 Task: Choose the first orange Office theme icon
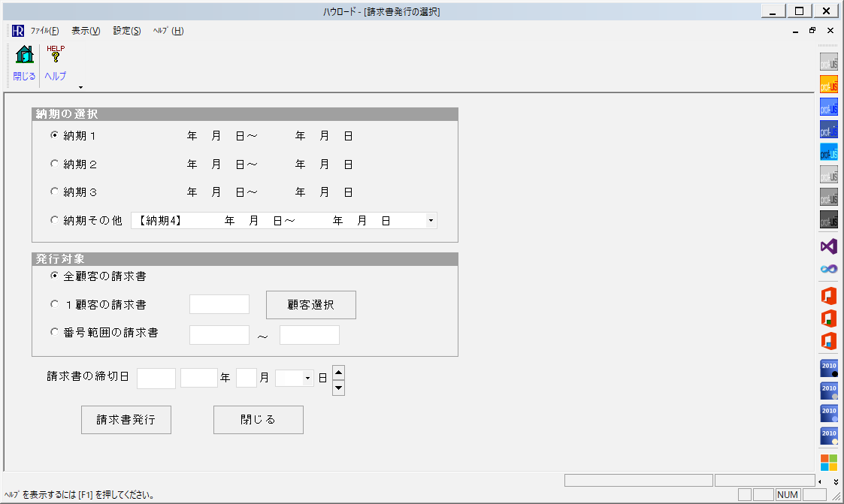pyautogui.click(x=828, y=296)
